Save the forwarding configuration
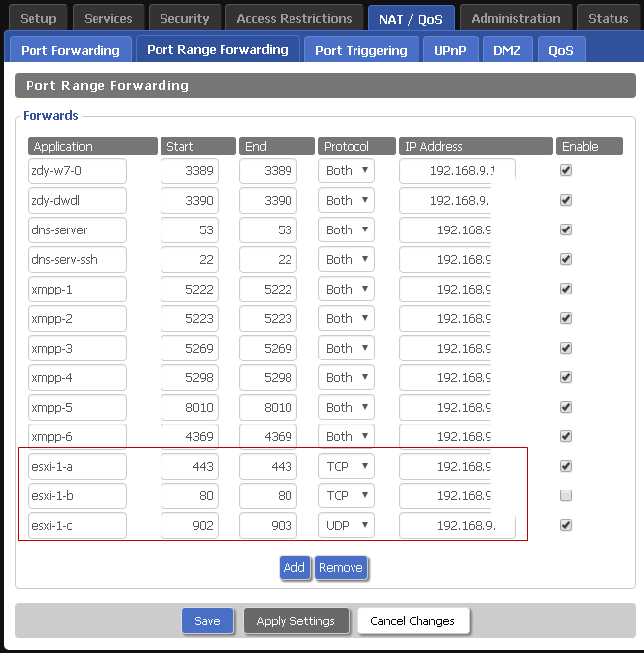 click(x=207, y=620)
